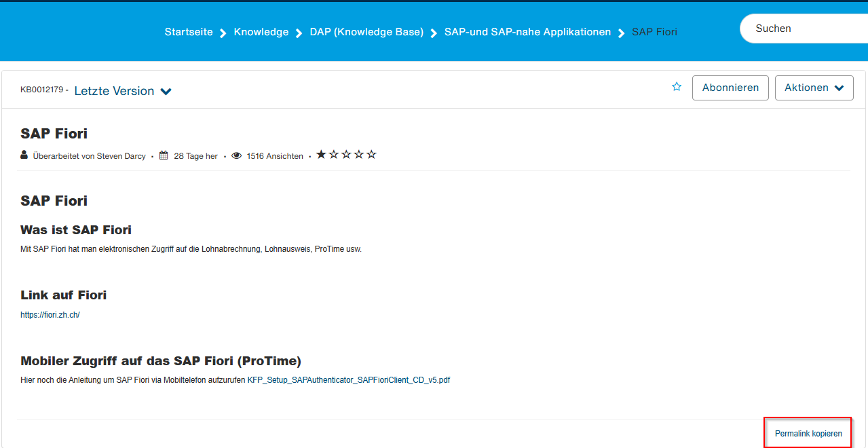Click the eye icon beside 1516 Ansichten
Image resolution: width=868 pixels, height=448 pixels.
236,155
